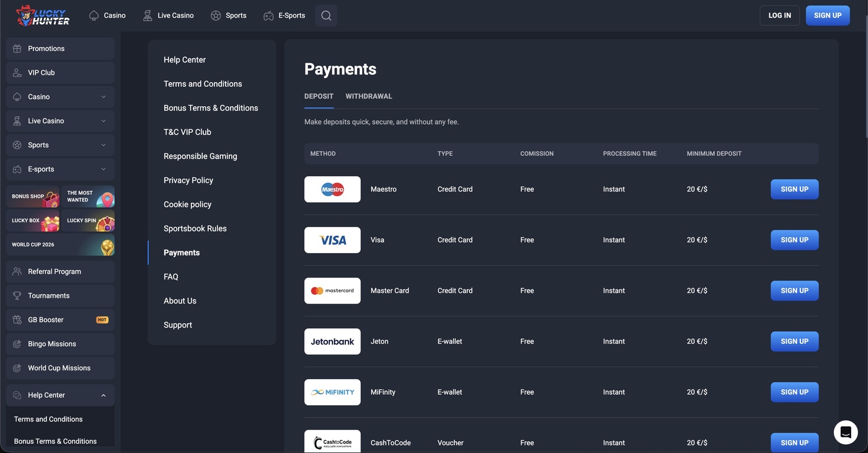This screenshot has height=453, width=868.
Task: Open Bonus Terms & Conditions in help menu panel
Action: [211, 108]
